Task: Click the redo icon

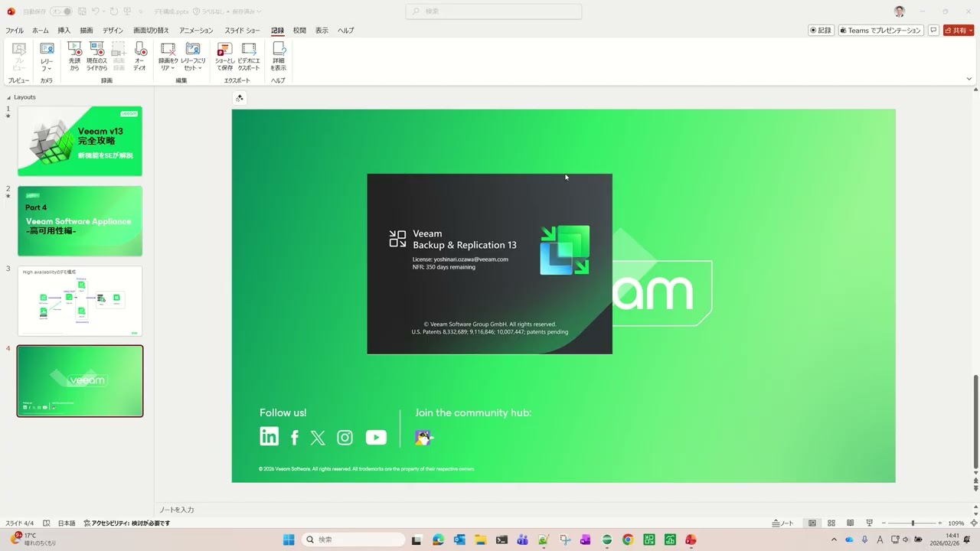Action: pyautogui.click(x=114, y=11)
